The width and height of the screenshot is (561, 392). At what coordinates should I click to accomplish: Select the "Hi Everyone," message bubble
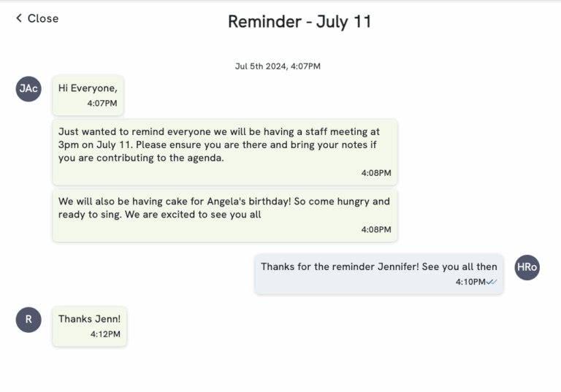tap(88, 95)
